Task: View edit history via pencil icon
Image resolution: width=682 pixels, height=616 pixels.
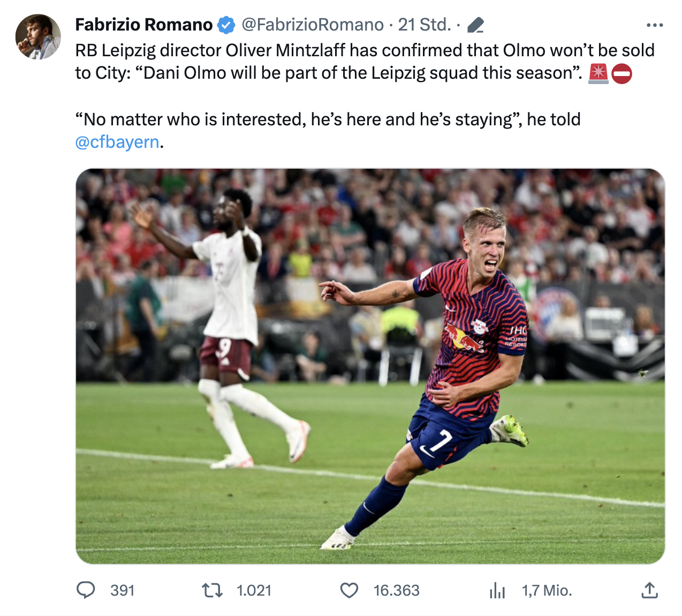Action: (x=475, y=25)
